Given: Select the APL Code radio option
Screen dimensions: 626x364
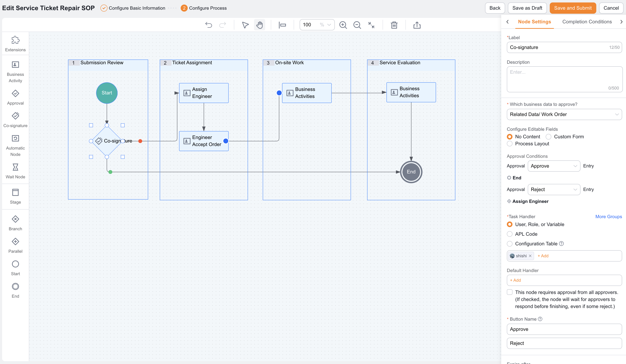Looking at the screenshot, I should point(510,234).
